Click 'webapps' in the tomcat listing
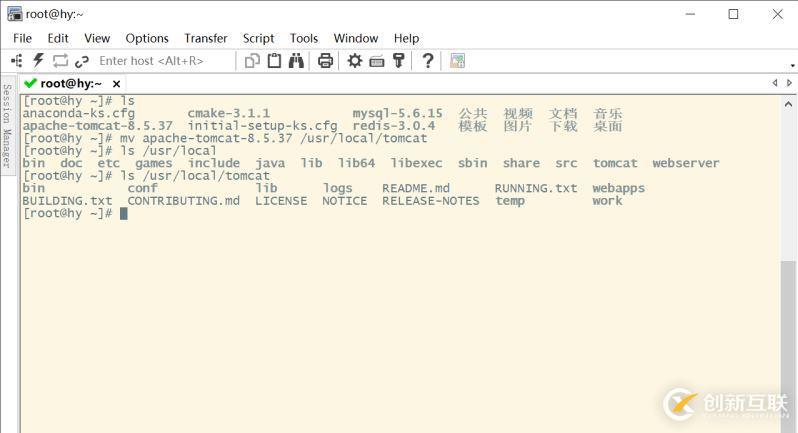The image size is (798, 433). pos(618,188)
